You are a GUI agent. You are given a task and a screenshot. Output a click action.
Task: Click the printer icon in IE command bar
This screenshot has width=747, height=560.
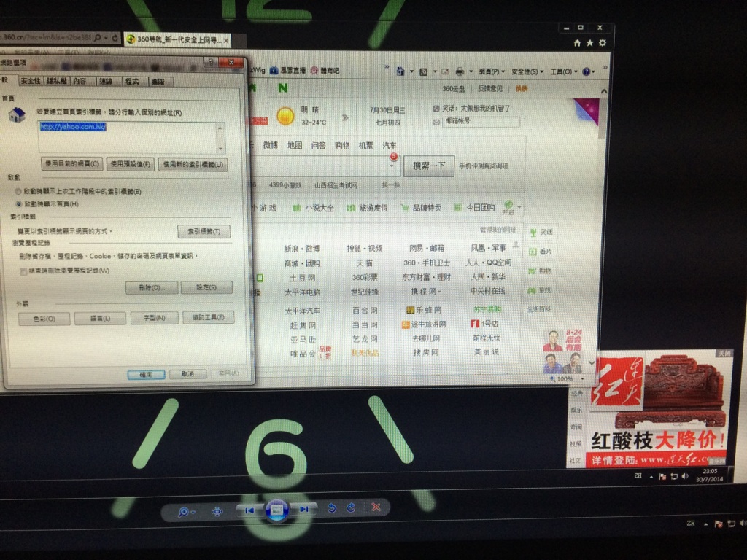[x=460, y=72]
